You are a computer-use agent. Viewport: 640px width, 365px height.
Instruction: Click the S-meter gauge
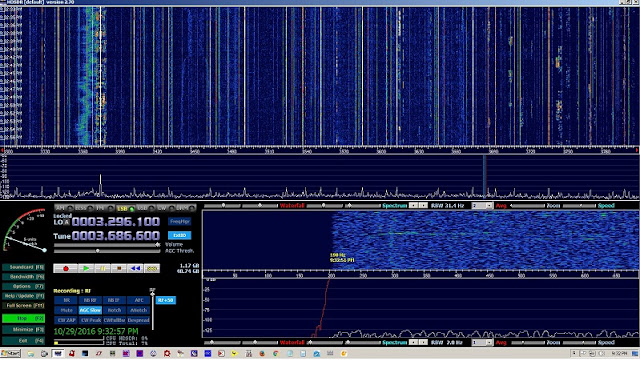click(x=24, y=231)
